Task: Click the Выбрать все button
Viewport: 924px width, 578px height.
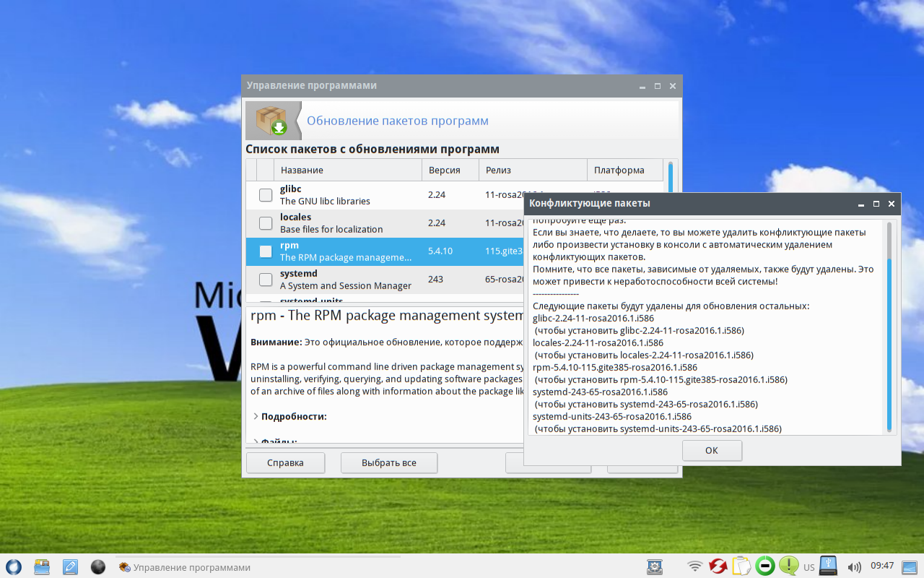Action: click(389, 462)
